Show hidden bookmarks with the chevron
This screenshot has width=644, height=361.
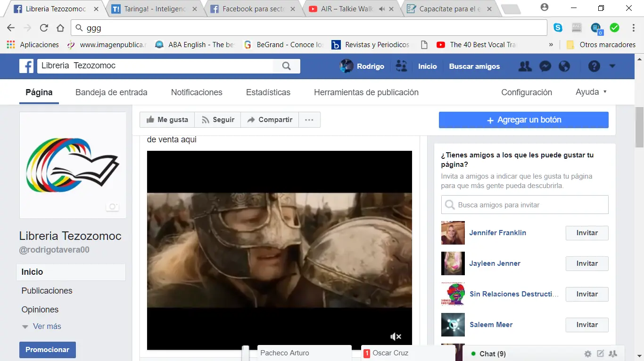click(551, 45)
